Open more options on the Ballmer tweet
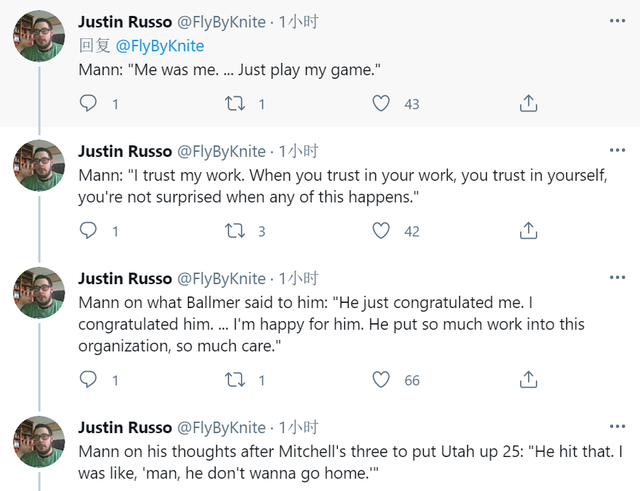640x491 pixels. coord(619,277)
